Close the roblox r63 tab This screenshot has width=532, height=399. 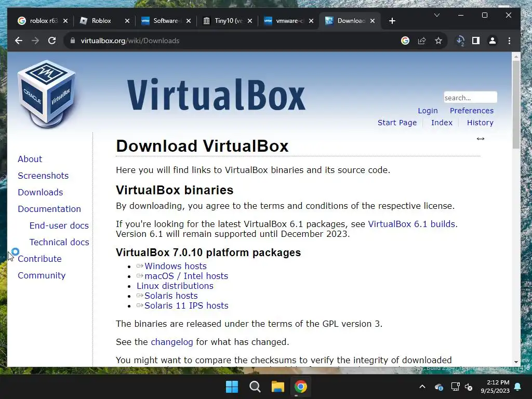65,21
